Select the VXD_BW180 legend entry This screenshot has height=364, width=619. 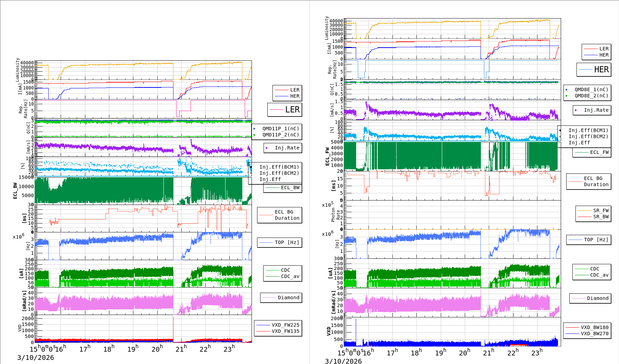[x=594, y=327]
